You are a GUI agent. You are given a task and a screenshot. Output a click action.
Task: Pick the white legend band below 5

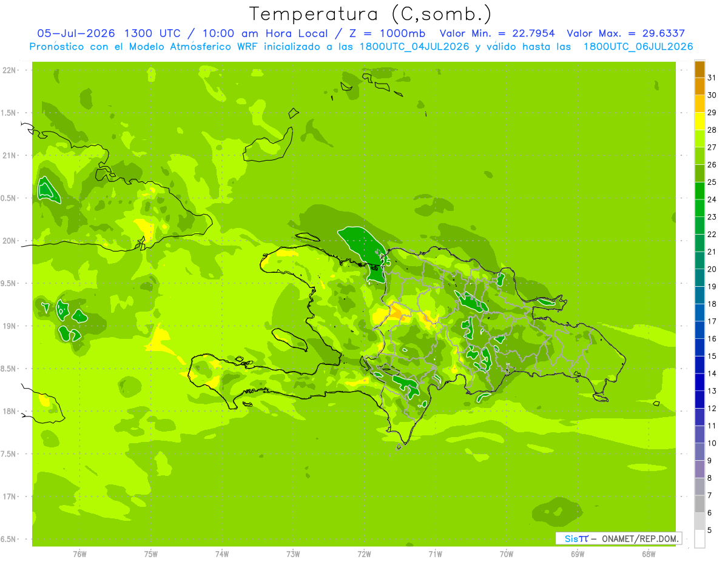click(699, 539)
